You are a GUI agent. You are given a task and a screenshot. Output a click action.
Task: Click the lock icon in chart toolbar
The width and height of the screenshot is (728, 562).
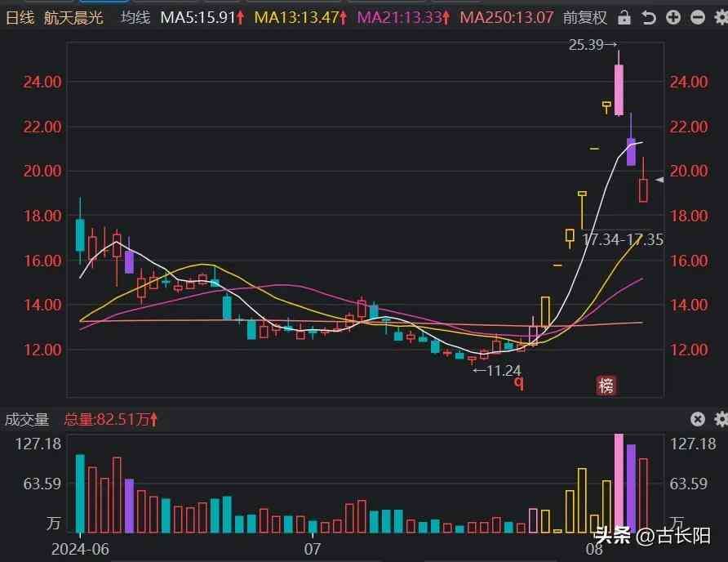coord(624,17)
